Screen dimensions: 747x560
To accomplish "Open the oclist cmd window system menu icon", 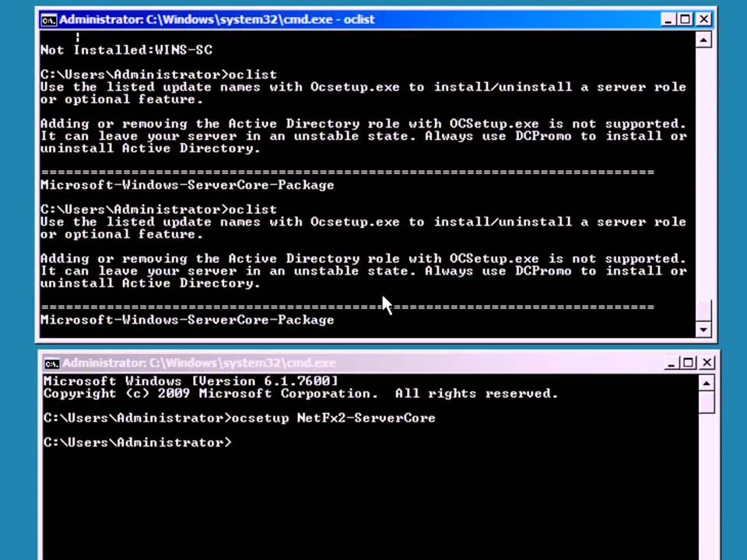I will click(48, 20).
